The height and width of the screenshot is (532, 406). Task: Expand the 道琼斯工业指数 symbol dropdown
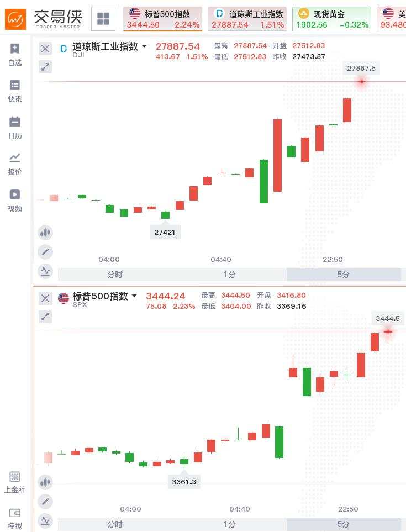pyautogui.click(x=145, y=46)
